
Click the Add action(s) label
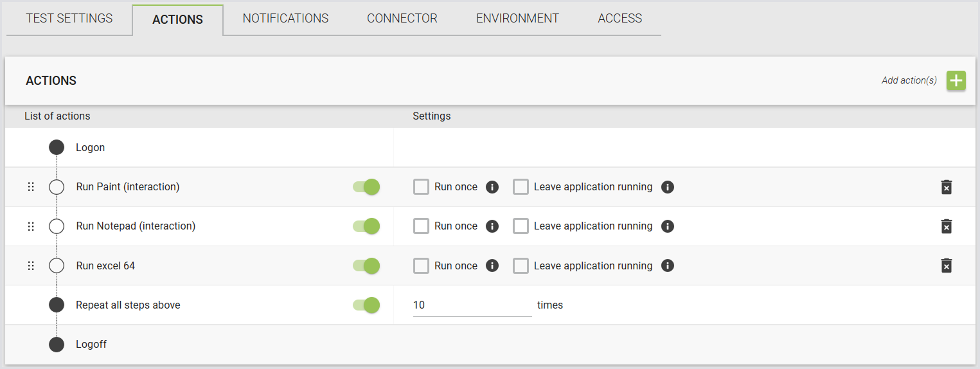pyautogui.click(x=909, y=80)
